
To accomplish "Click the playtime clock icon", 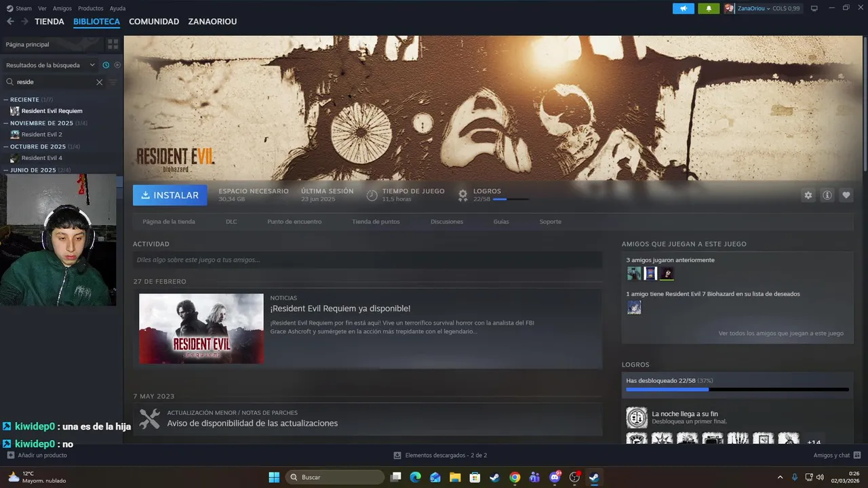I will (372, 195).
